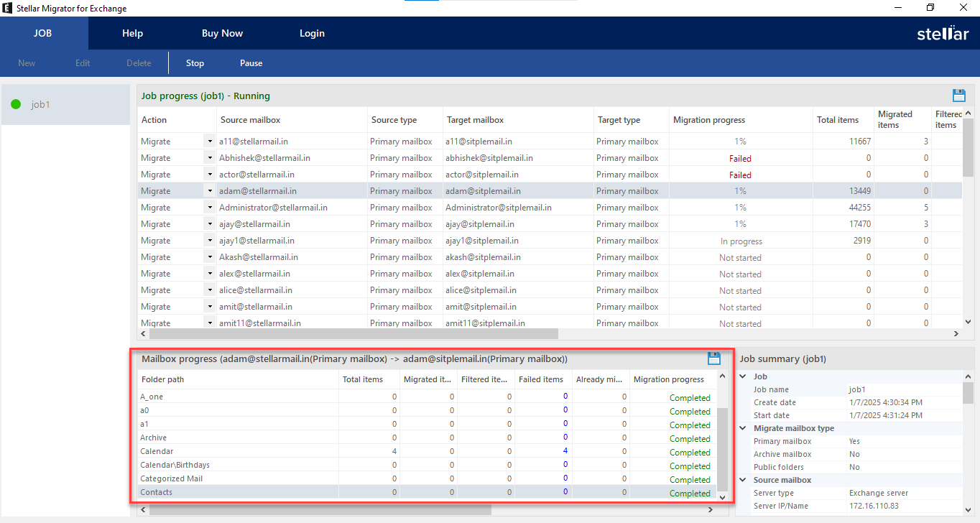The height and width of the screenshot is (523, 980).
Task: Open the Buy Now menu
Action: click(x=222, y=33)
